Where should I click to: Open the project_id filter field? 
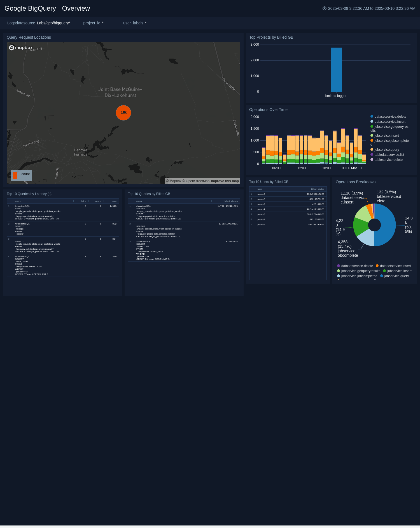pos(109,23)
